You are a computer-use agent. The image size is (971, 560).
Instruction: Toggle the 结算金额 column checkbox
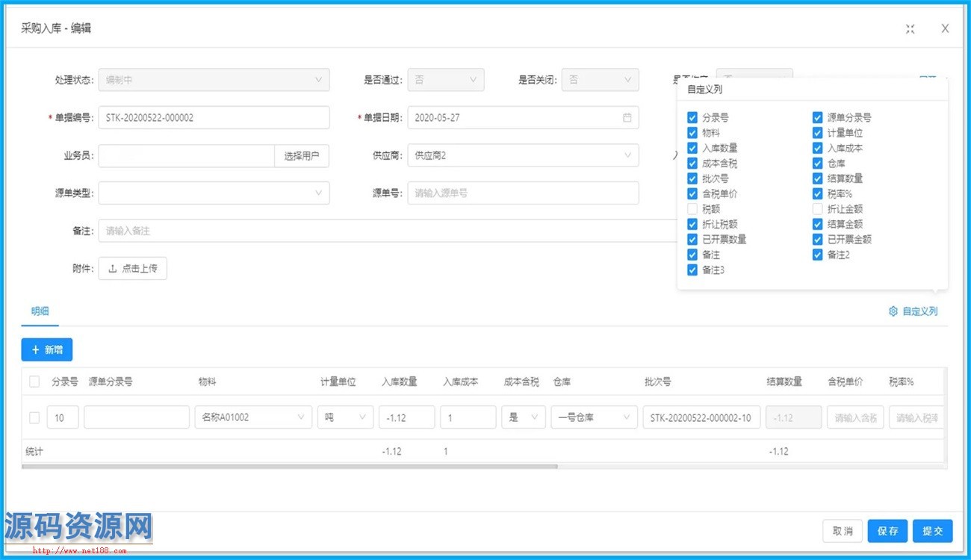pyautogui.click(x=817, y=224)
